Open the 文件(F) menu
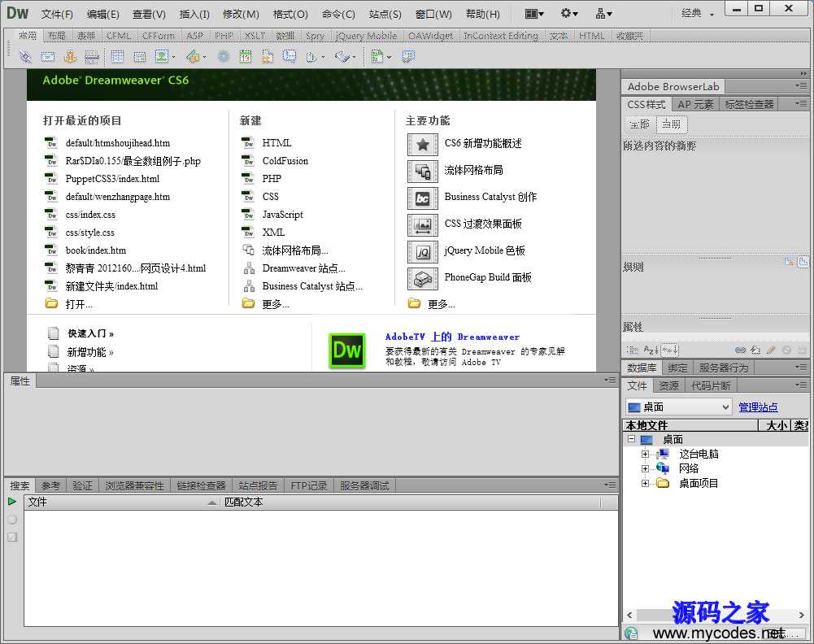The height and width of the screenshot is (644, 814). (57, 14)
